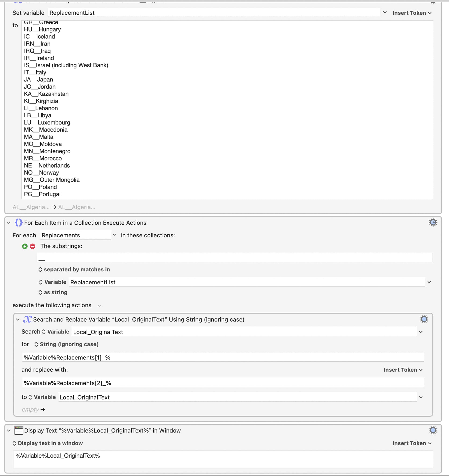Open the variable dropdown next to Replacements field
449x476 pixels.
(x=114, y=235)
